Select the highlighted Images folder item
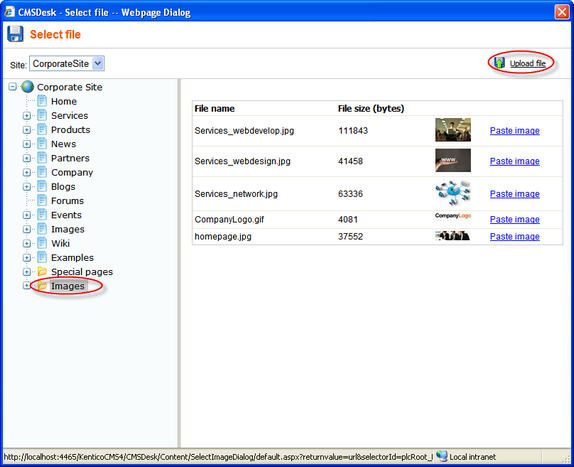Screen dimensions: 574x467 click(x=68, y=286)
